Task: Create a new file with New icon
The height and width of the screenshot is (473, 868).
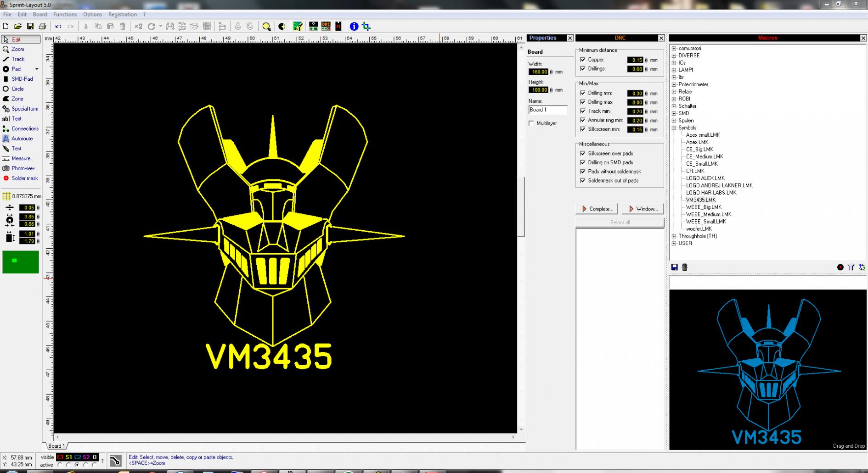Action: pos(6,26)
